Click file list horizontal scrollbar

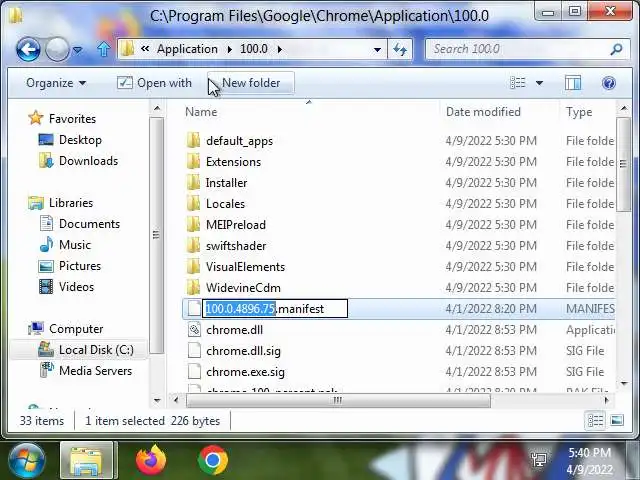338,400
